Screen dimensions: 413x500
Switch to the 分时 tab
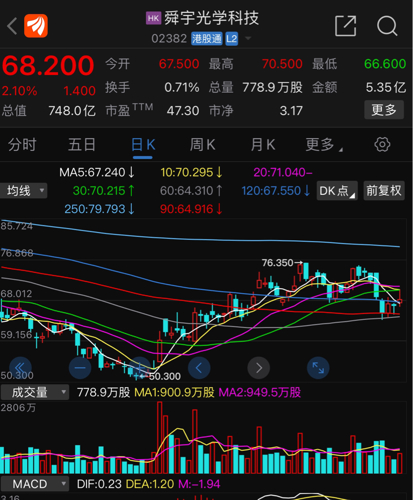(x=22, y=145)
